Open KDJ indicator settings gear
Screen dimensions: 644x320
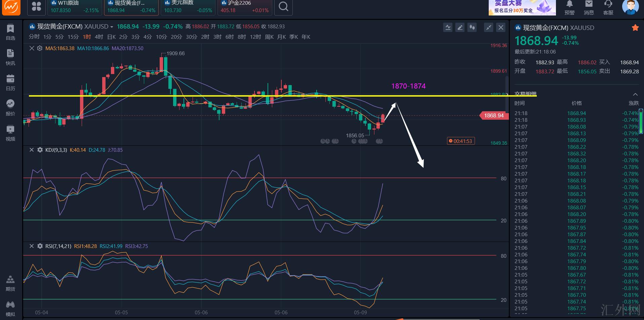tap(40, 150)
